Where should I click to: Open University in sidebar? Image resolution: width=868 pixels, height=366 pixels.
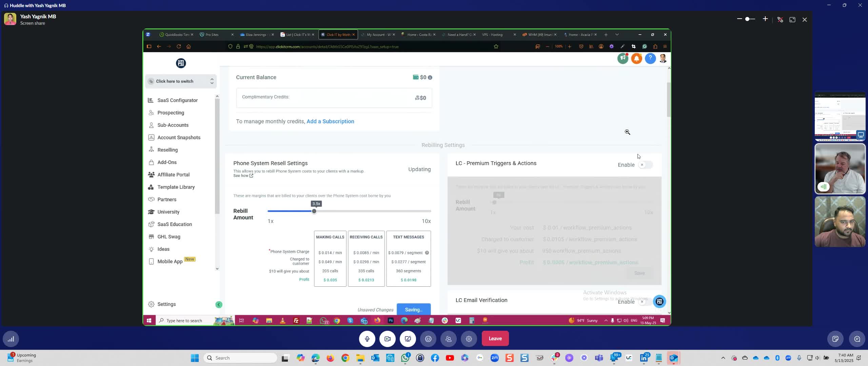pyautogui.click(x=168, y=212)
